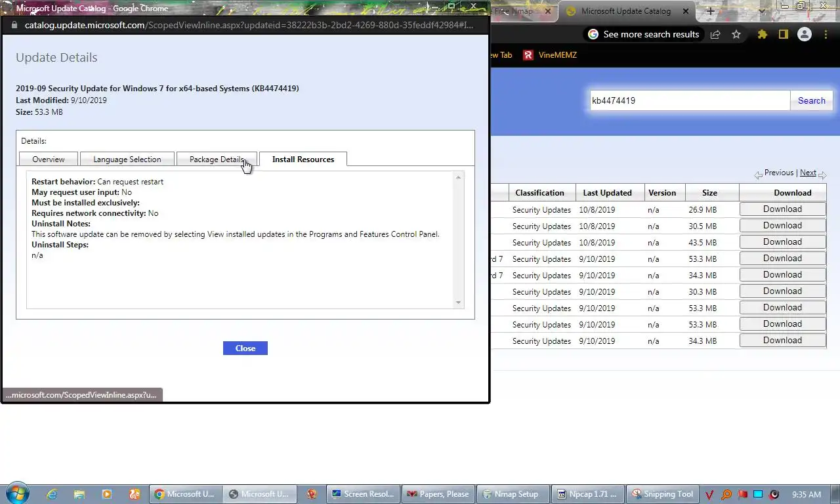Viewport: 840px width, 504px height.
Task: Click the update title text with KB4474419
Action: 157,88
